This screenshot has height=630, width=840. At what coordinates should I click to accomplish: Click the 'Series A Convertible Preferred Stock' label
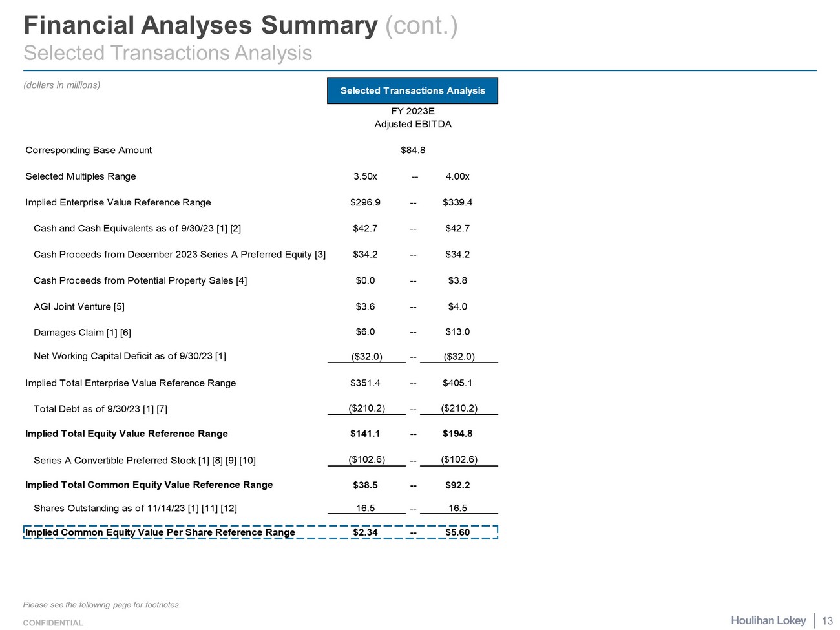[x=145, y=461]
